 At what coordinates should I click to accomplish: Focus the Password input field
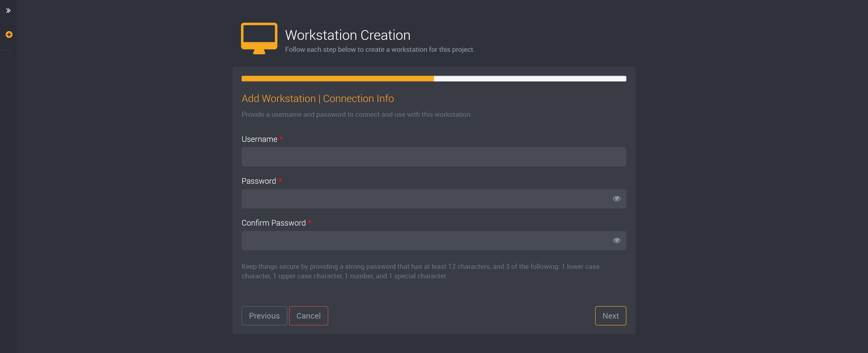434,198
